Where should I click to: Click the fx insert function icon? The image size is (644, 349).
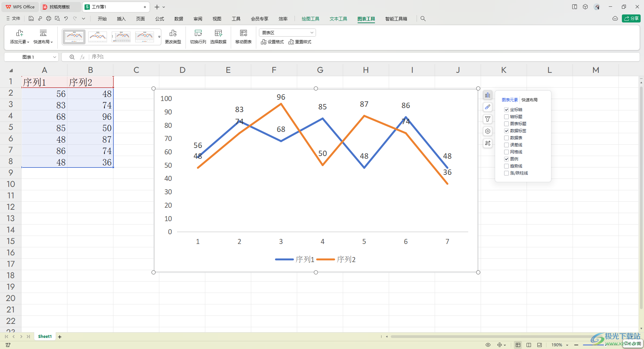pyautogui.click(x=82, y=57)
